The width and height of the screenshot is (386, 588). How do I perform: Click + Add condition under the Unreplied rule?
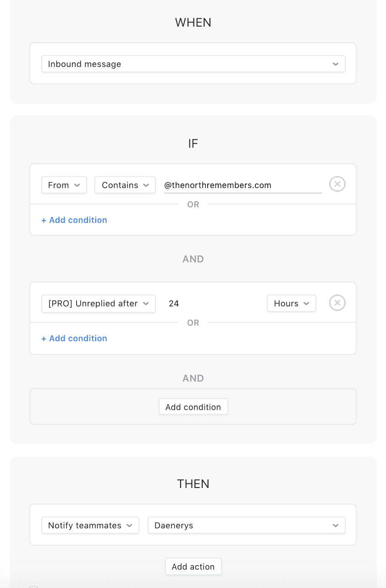74,338
